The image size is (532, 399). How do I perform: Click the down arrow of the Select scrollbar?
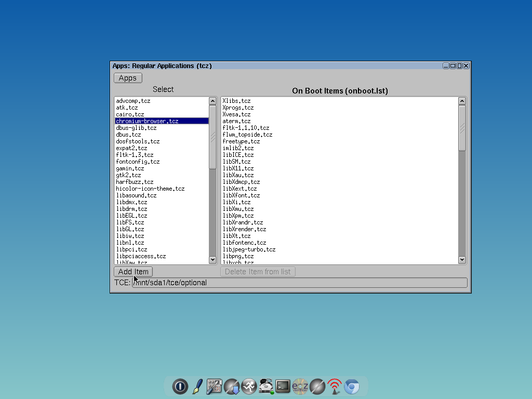[212, 260]
